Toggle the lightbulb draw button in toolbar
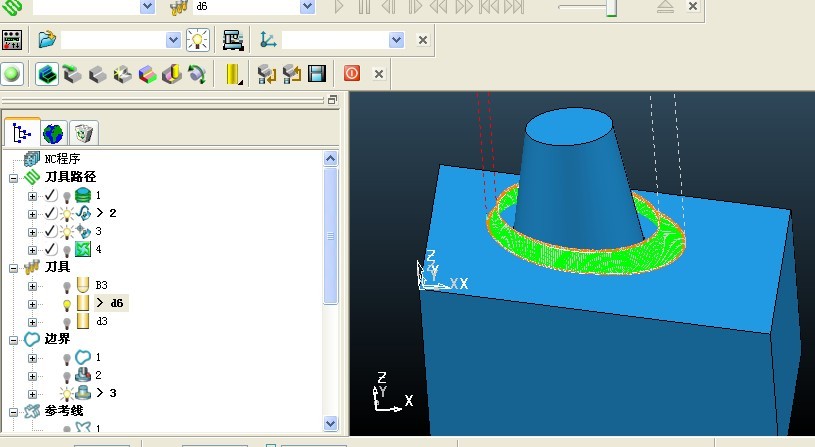 point(198,40)
